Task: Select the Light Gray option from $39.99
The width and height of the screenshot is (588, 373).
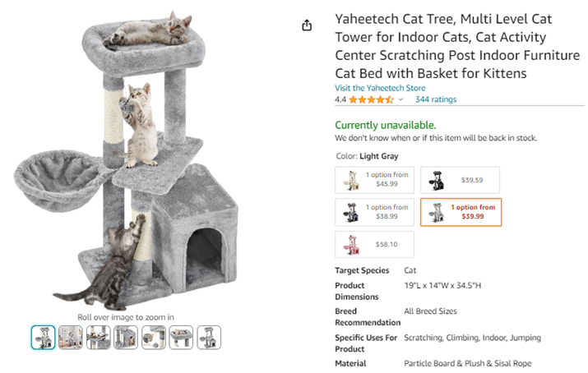Action: (x=460, y=212)
